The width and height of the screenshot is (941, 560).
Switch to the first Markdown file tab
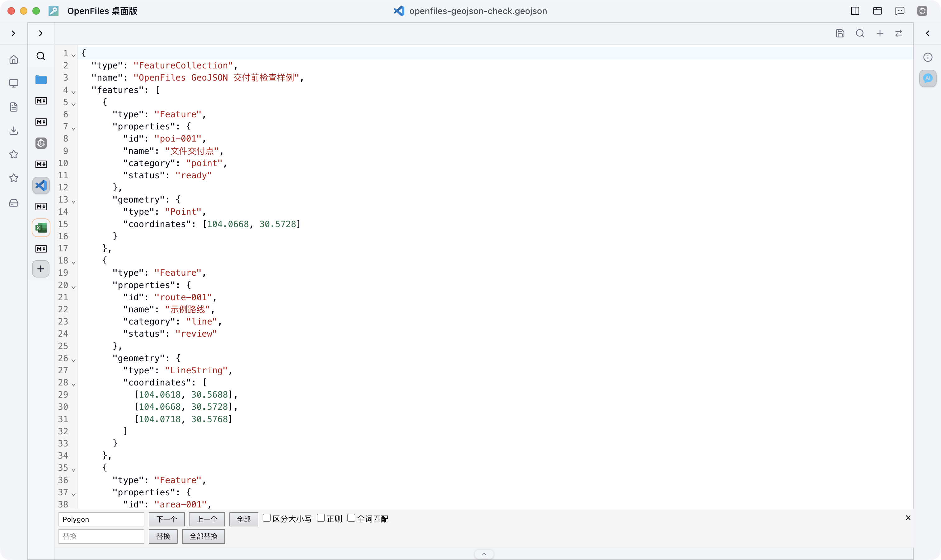point(41,101)
